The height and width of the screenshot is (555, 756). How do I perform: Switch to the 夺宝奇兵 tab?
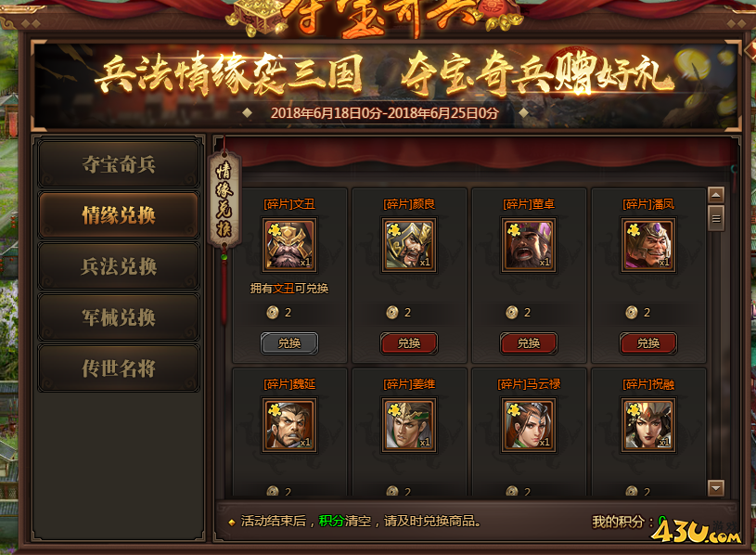point(119,164)
